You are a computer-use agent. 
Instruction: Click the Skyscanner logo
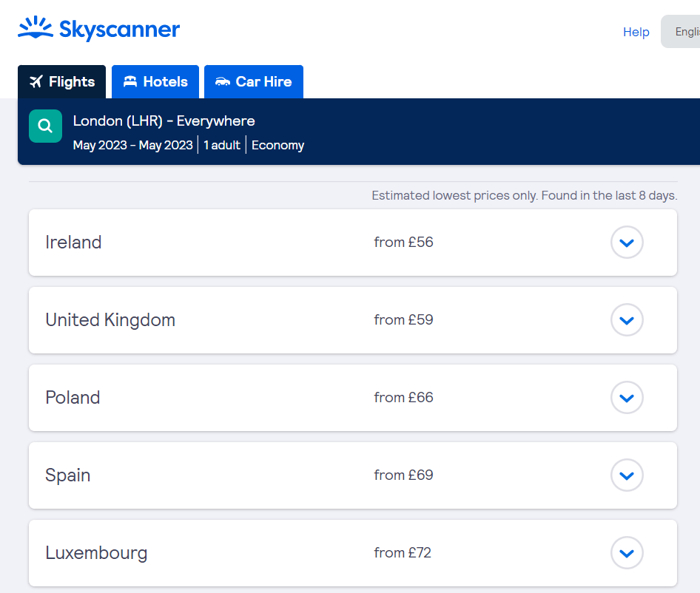(x=98, y=28)
